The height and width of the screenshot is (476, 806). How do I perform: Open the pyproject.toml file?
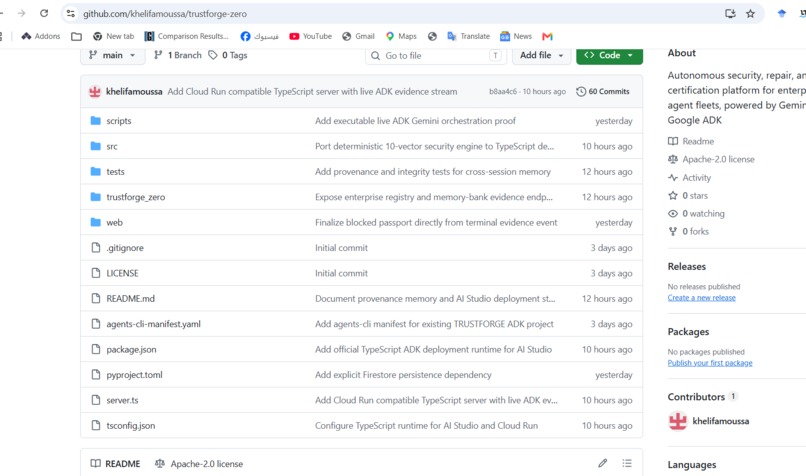pyautogui.click(x=134, y=375)
